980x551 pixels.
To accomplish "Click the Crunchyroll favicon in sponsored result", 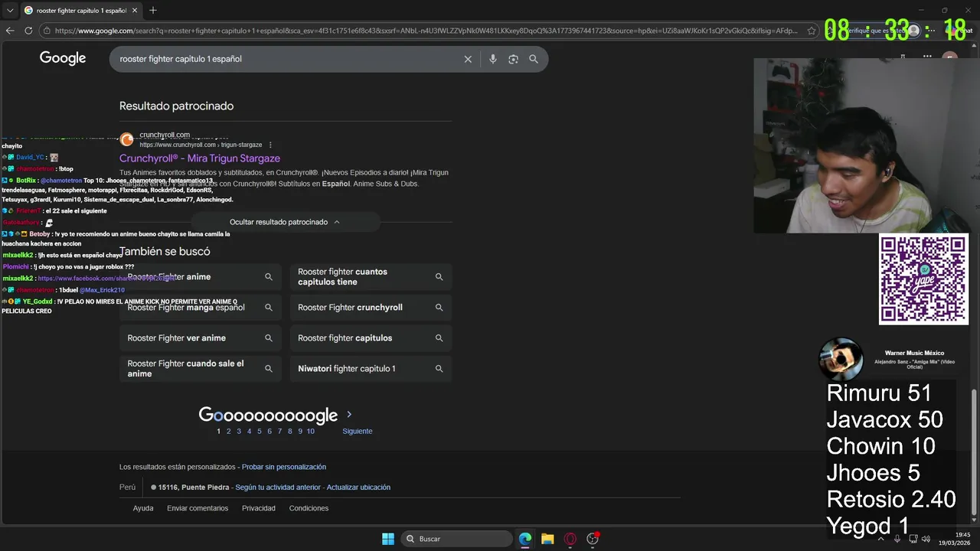I will (126, 139).
